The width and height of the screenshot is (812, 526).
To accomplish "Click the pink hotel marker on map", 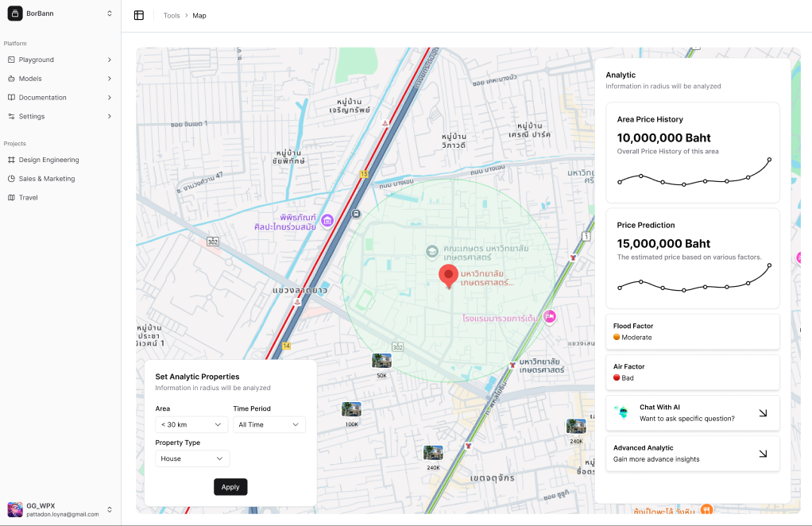I will 549,318.
